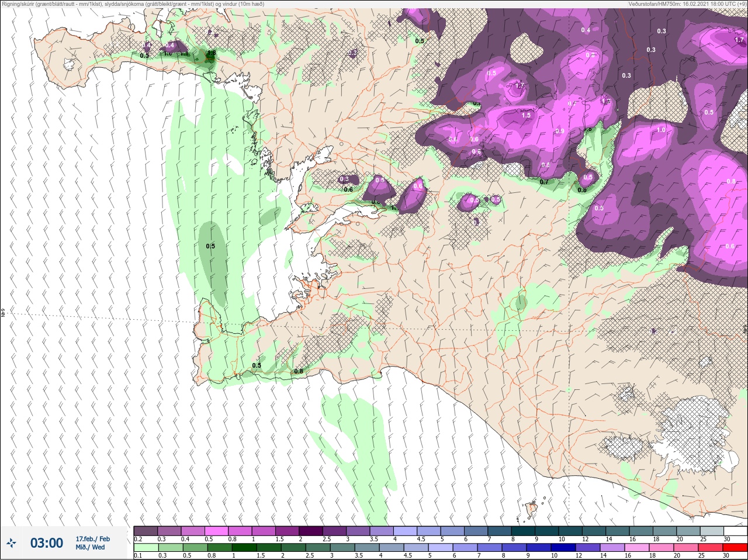Image resolution: width=748 pixels, height=560 pixels.
Task: Select the bright red 30 rain legend swatch
Action: click(x=735, y=548)
